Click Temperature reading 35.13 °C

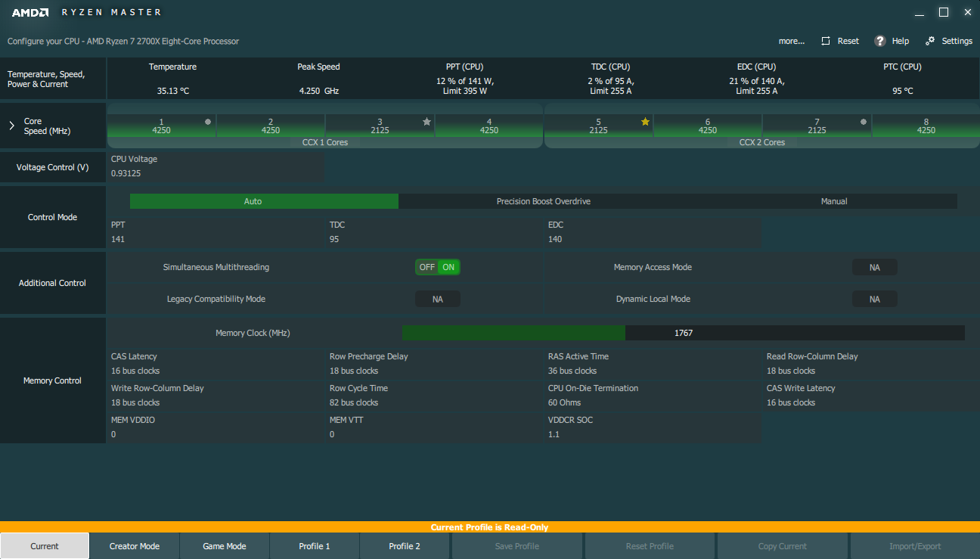173,91
